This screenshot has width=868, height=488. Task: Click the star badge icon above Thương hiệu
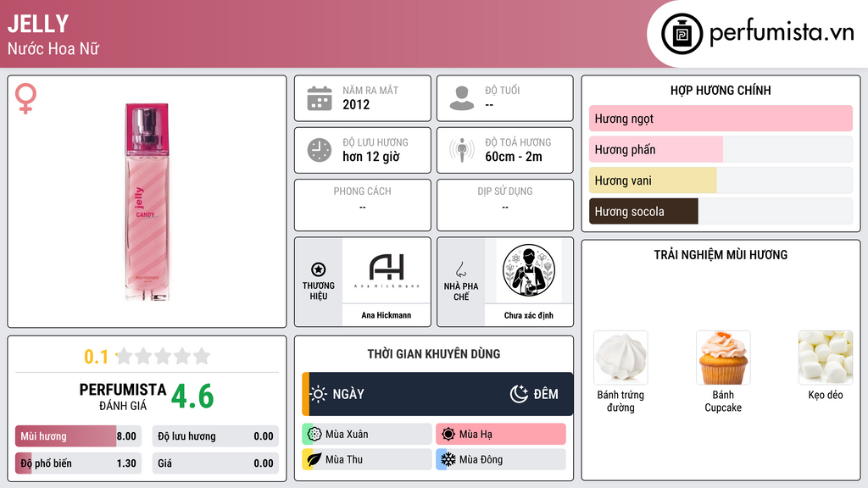[319, 269]
